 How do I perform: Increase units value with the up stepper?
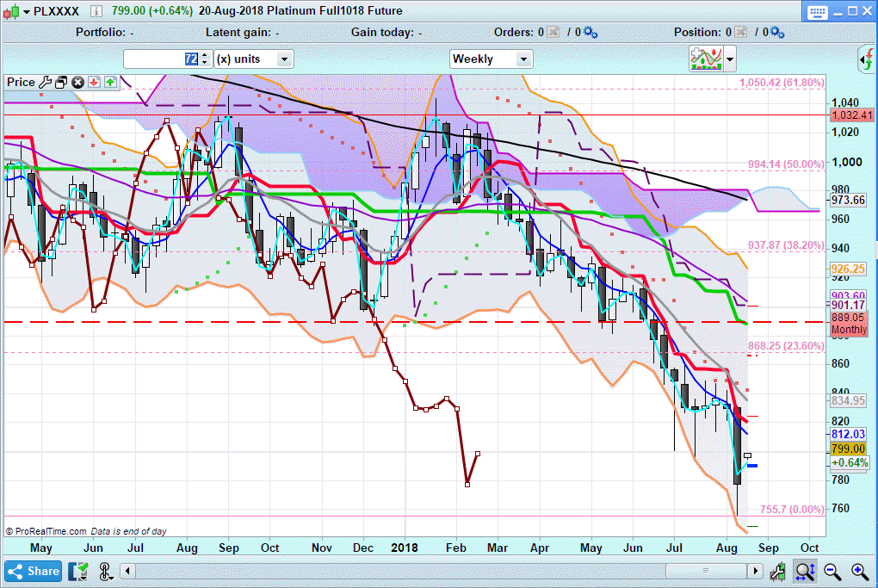(204, 55)
